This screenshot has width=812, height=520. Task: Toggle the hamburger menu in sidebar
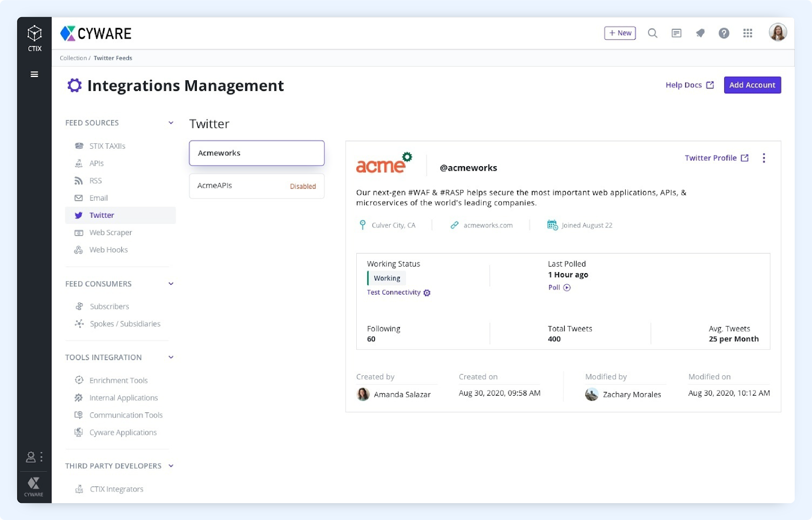click(35, 74)
